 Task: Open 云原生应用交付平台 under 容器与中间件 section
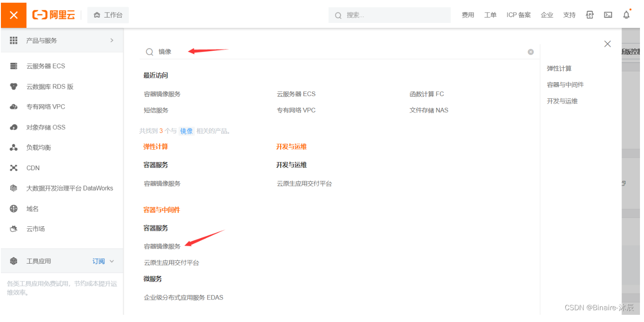click(171, 262)
